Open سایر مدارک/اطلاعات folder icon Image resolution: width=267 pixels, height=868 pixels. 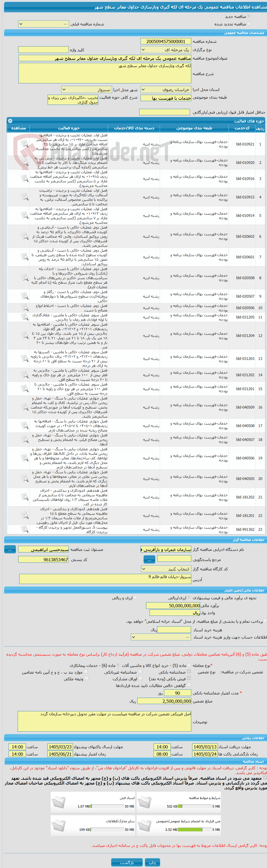click(59, 825)
